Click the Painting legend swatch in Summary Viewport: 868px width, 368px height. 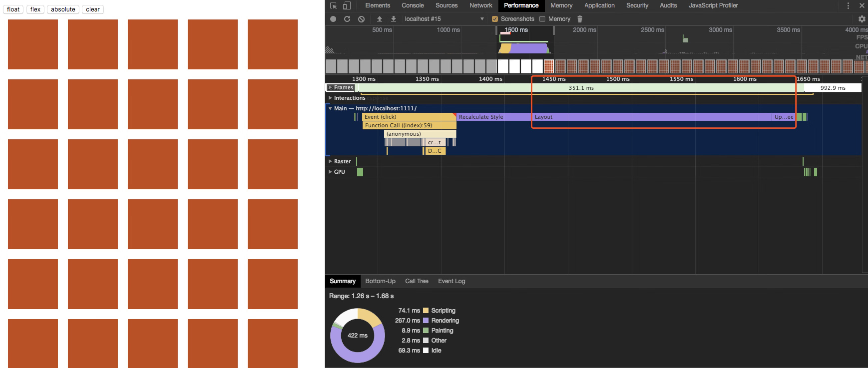(426, 331)
